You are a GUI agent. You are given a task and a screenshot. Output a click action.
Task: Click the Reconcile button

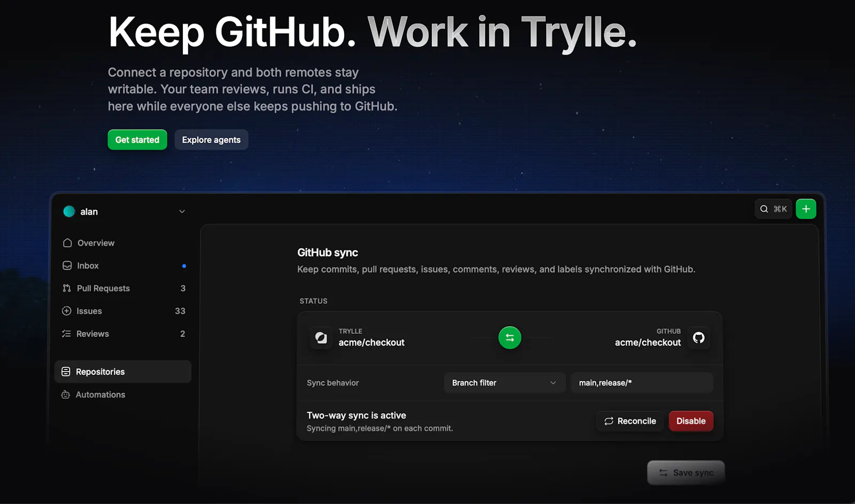point(630,421)
